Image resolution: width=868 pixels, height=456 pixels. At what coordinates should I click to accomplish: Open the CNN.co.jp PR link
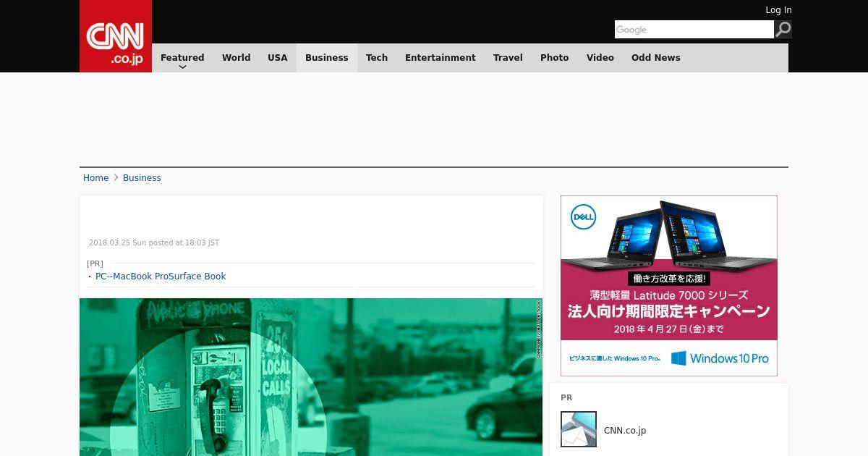point(625,431)
